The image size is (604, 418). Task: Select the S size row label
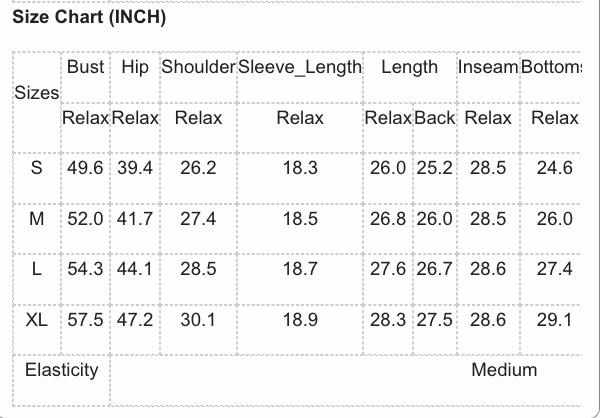pos(38,168)
